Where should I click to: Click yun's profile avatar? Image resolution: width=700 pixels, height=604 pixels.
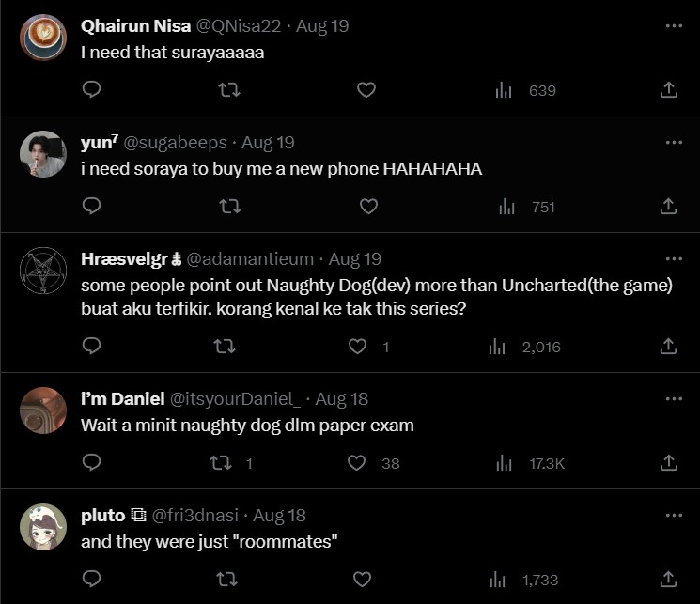[x=42, y=154]
